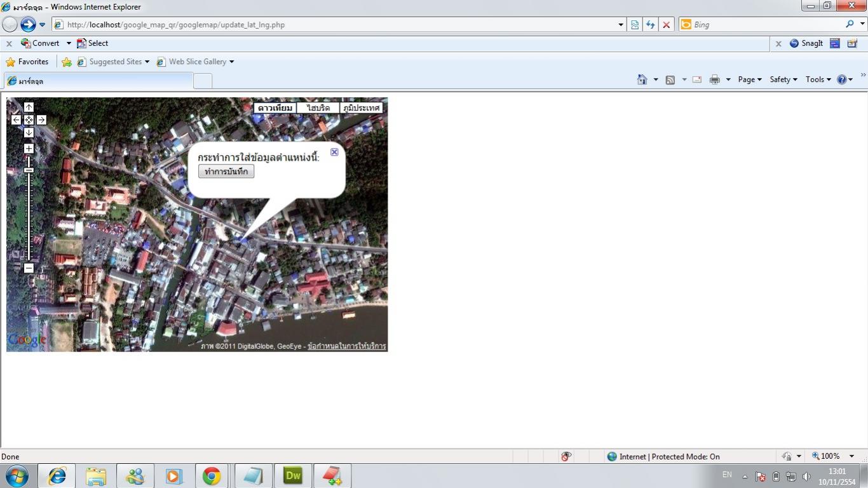Switch map to ดาวเทียม satellite view

tap(275, 108)
